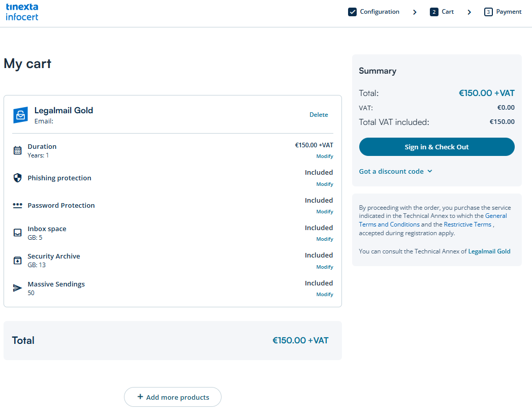Open the Legalmail Gold Technical Annex link
Image resolution: width=532 pixels, height=417 pixels.
[489, 251]
